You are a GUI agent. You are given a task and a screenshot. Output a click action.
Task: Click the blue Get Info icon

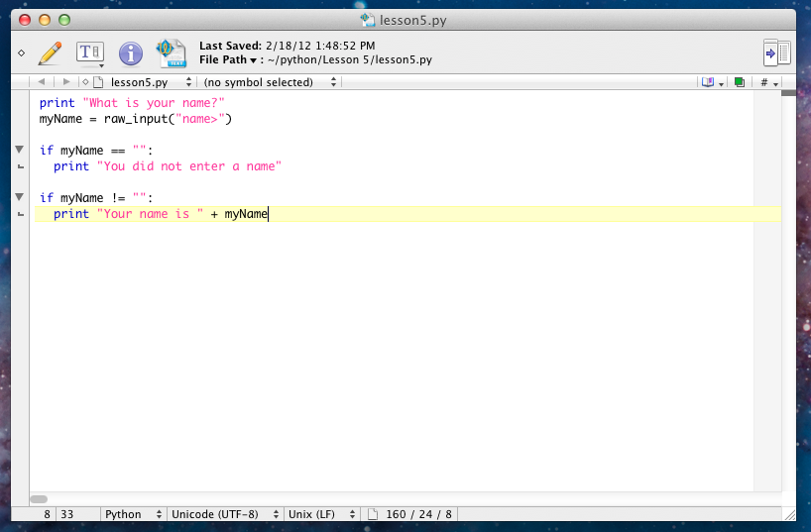click(x=131, y=53)
